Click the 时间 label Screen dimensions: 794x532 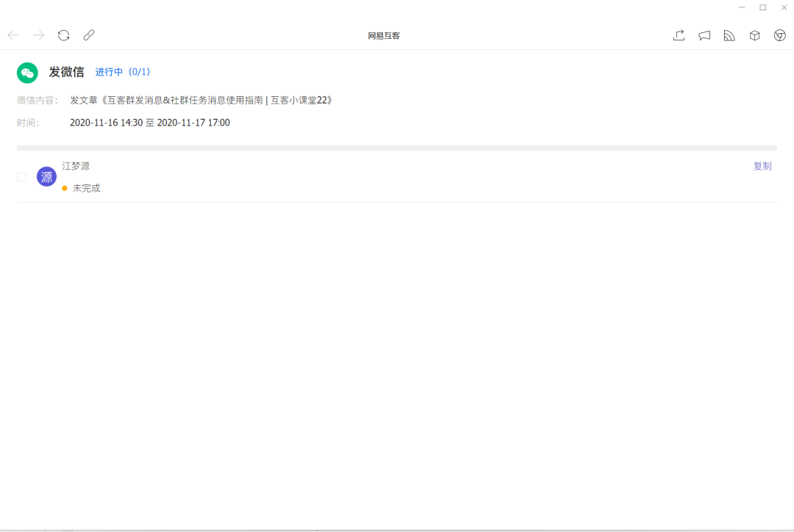pyautogui.click(x=28, y=123)
